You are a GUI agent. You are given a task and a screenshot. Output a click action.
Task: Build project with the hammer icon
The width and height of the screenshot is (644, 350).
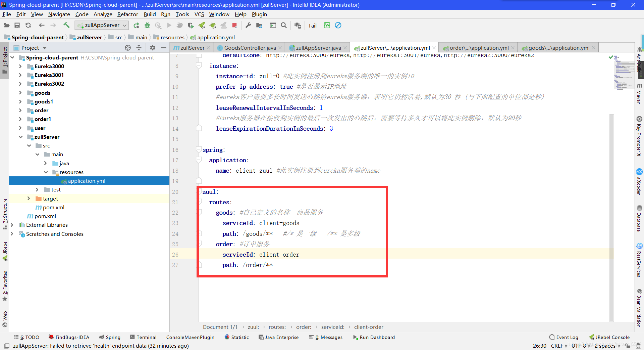tap(66, 25)
